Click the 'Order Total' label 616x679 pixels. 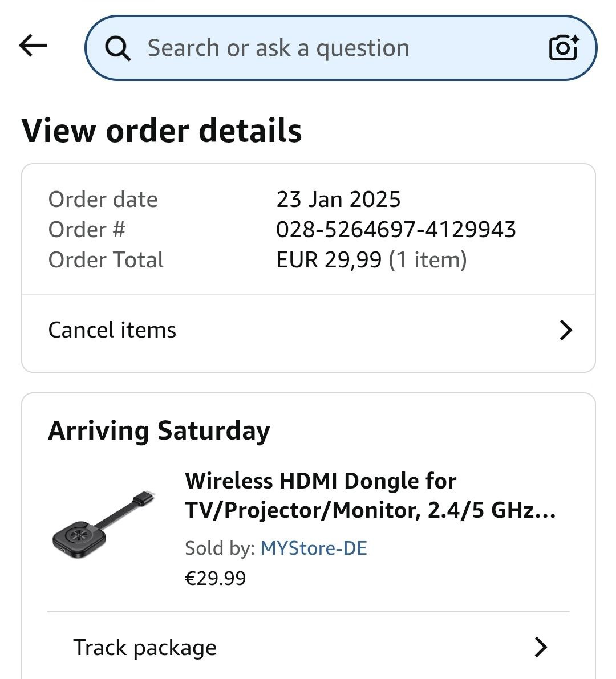(106, 260)
